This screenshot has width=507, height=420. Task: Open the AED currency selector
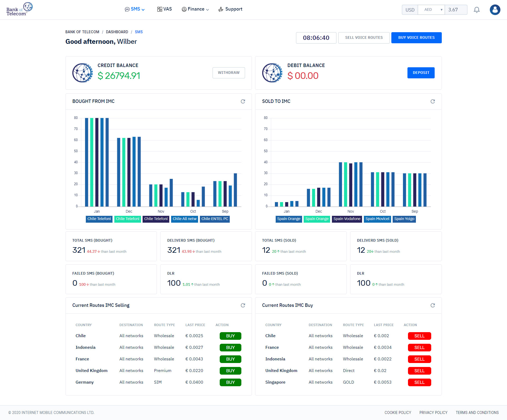431,10
